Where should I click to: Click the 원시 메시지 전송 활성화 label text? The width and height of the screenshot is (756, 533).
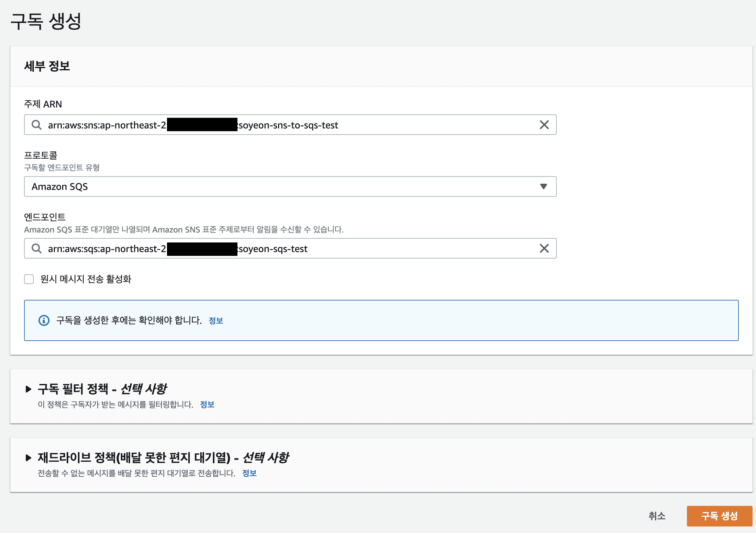point(86,279)
